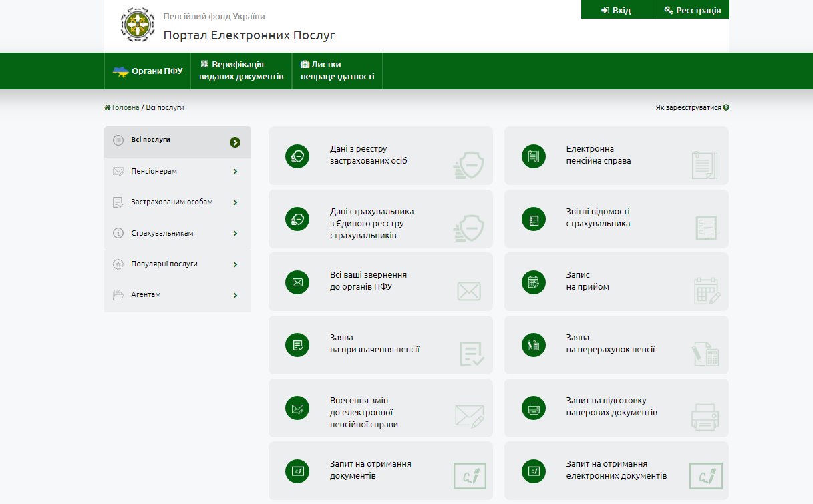Open Листки непрацездатності menu item
Image resolution: width=813 pixels, height=504 pixels.
337,71
